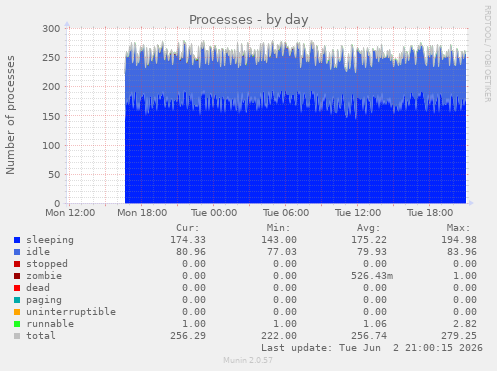This screenshot has width=497, height=371.
Task: Click the 'Mon 18:00' x-axis label
Action: point(142,213)
